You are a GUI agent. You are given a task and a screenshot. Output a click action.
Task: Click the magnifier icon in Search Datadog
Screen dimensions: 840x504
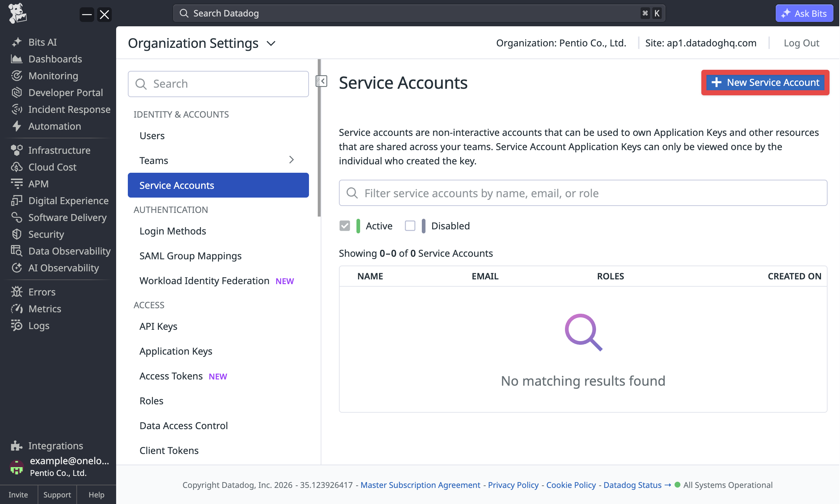[184, 14]
